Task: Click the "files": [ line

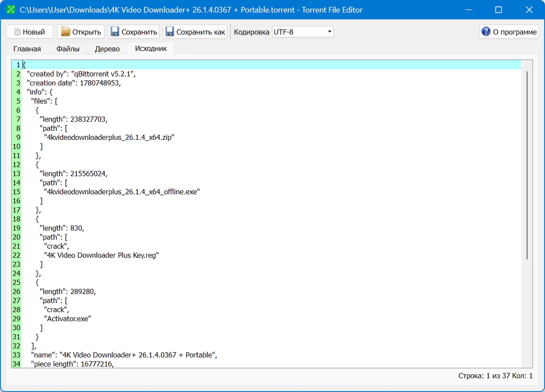Action: pyautogui.click(x=44, y=101)
